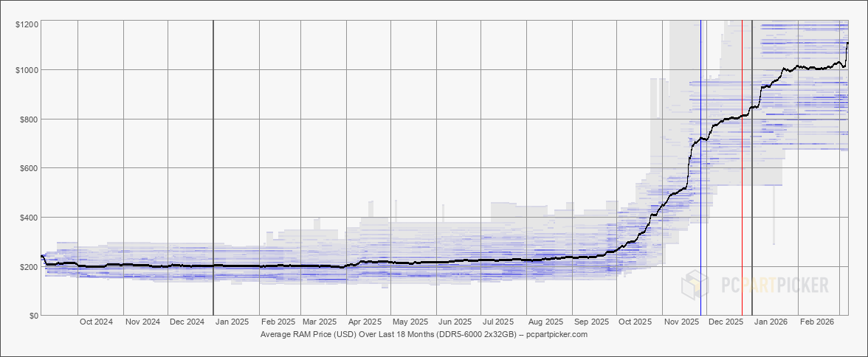Select the Aug 2025 axis label
The width and height of the screenshot is (868, 357).
point(546,322)
